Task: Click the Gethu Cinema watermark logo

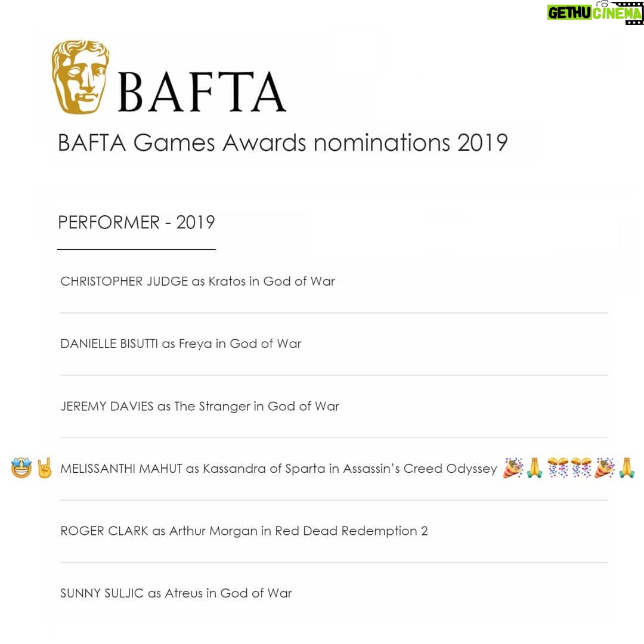Action: pyautogui.click(x=595, y=13)
